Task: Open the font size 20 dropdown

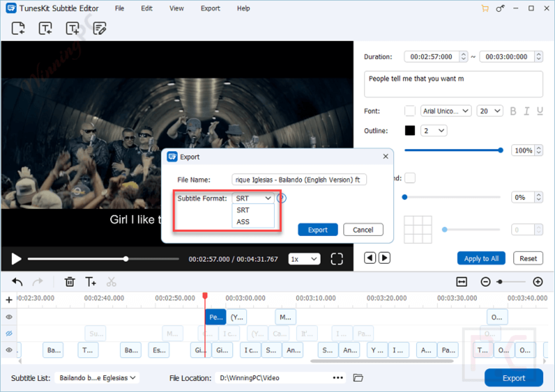Action: pyautogui.click(x=490, y=111)
